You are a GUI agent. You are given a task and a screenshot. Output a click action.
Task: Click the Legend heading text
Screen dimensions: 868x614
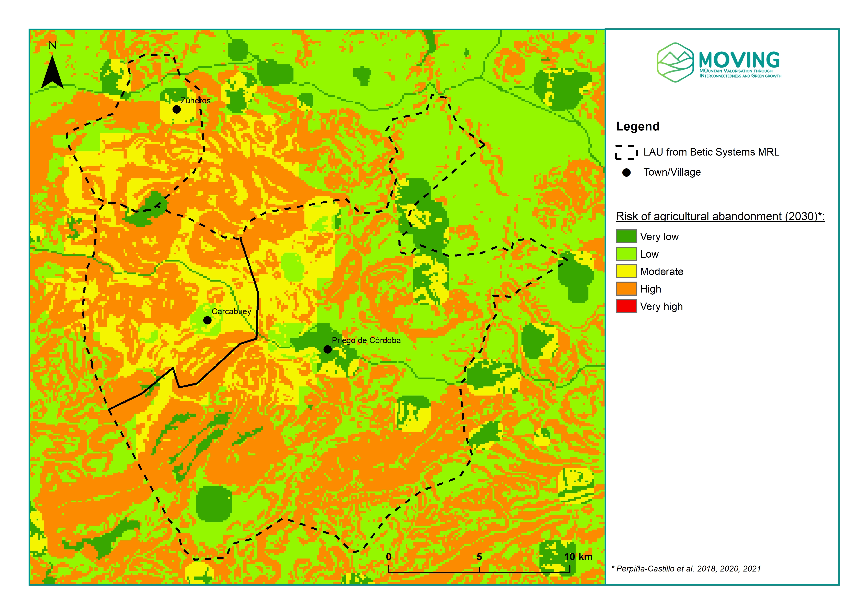tap(638, 126)
